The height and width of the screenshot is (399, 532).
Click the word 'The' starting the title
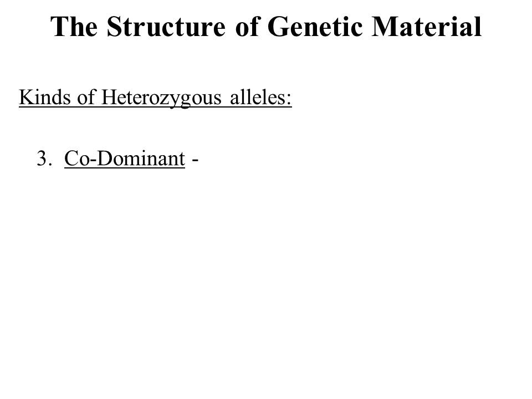tap(74, 27)
